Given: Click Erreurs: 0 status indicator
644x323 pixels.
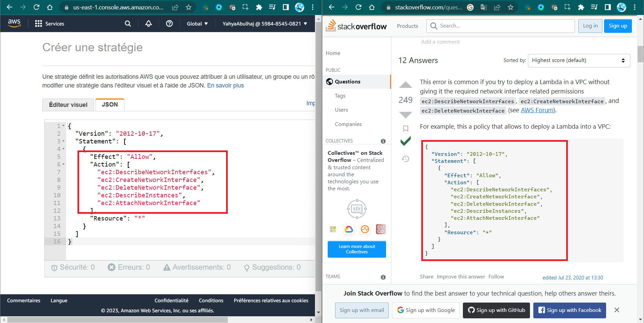Looking at the screenshot, I should pos(129,267).
